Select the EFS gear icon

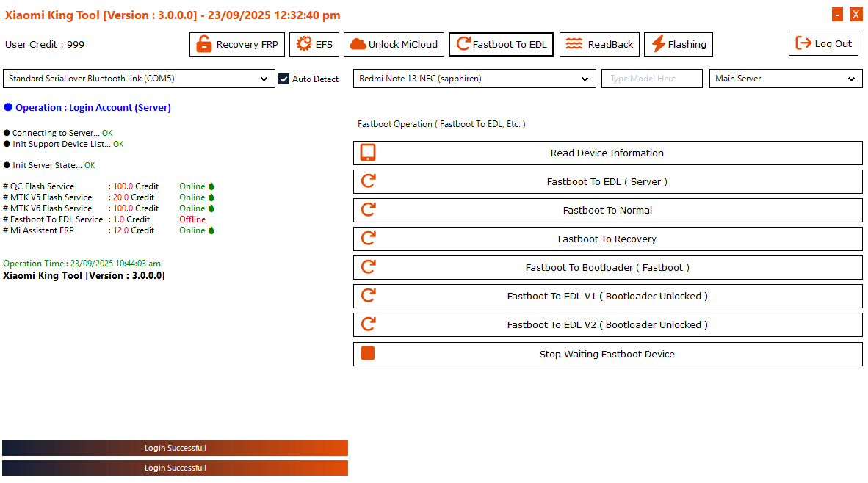coord(303,44)
